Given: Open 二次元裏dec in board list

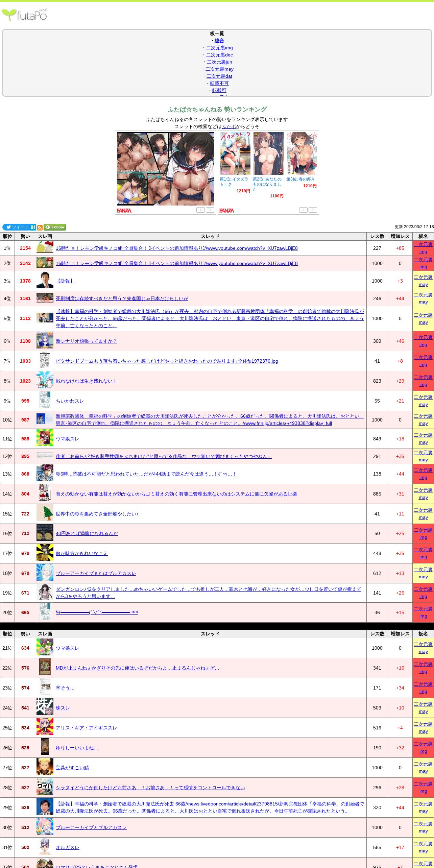Looking at the screenshot, I should click(219, 55).
